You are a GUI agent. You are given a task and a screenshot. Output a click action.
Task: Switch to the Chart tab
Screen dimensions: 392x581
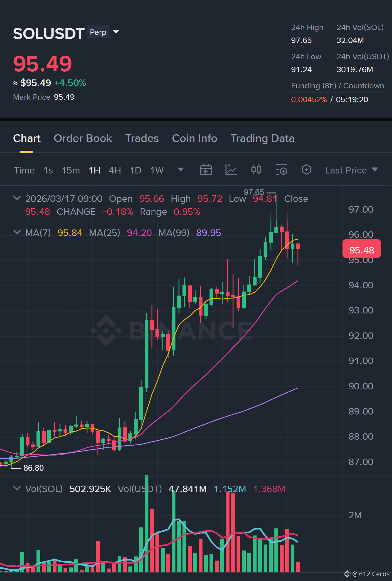point(27,138)
